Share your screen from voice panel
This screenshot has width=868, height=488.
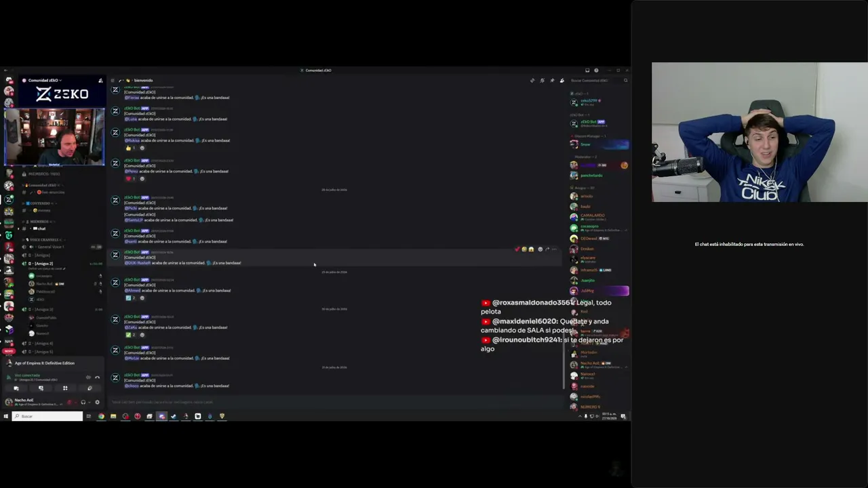click(41, 388)
